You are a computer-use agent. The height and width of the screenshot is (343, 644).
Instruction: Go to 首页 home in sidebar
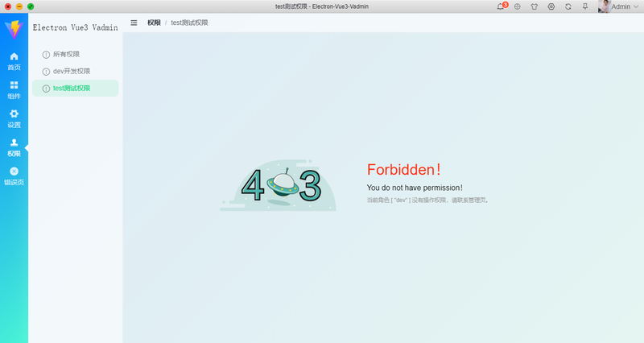pyautogui.click(x=14, y=61)
